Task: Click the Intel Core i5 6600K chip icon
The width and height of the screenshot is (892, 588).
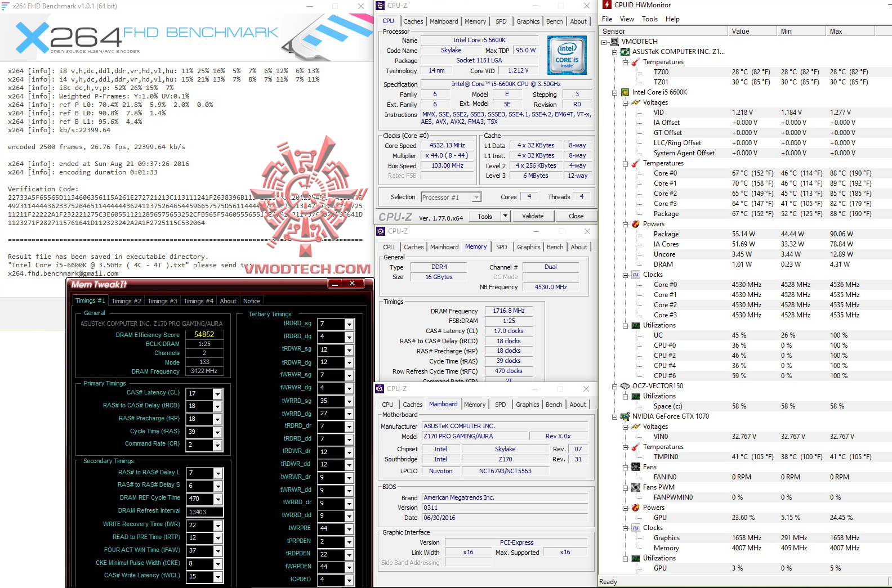Action: (625, 92)
